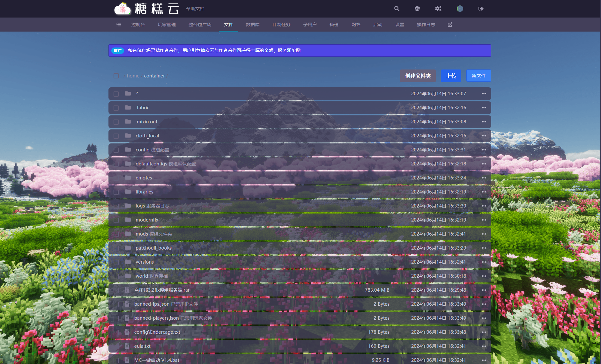The image size is (601, 364).
Task: Open more options for defaultconfigs folder
Action: click(x=484, y=164)
